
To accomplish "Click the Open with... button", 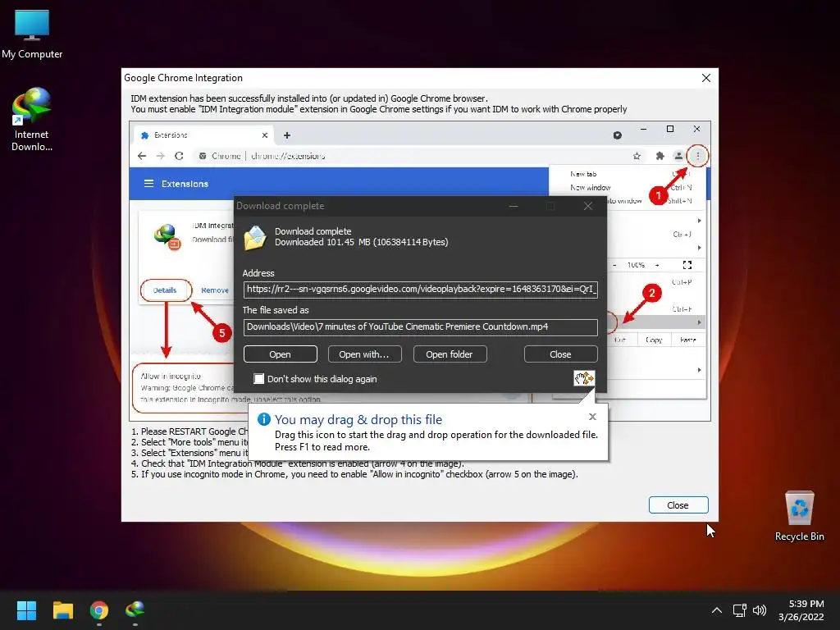I will click(364, 354).
